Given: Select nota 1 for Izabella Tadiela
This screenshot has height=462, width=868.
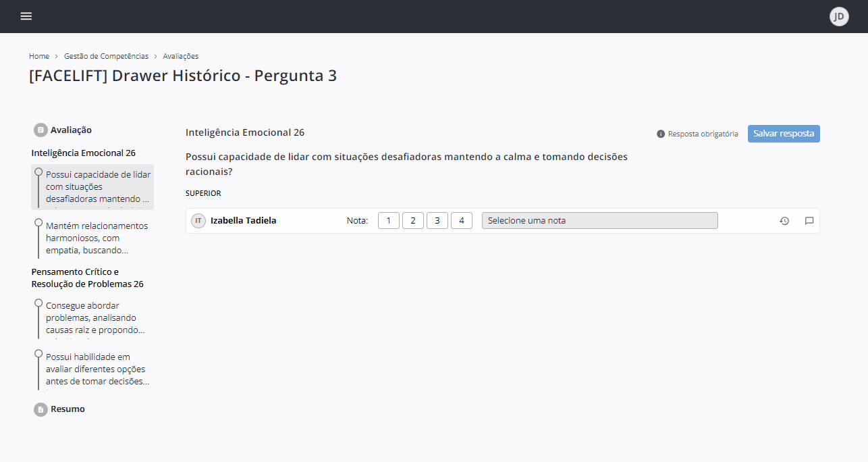Looking at the screenshot, I should click(x=388, y=220).
